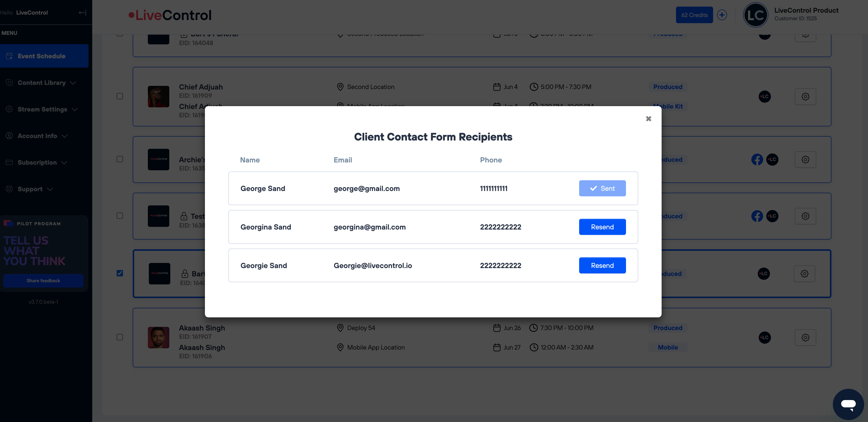Click the LC destination icon on Akaash row
This screenshot has width=868, height=422.
coord(765,337)
